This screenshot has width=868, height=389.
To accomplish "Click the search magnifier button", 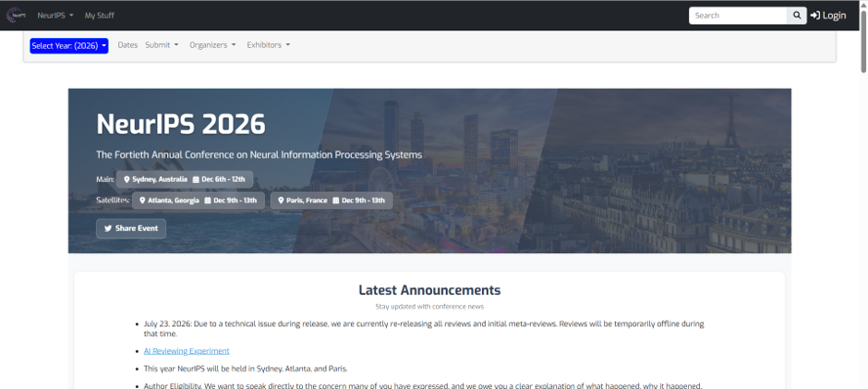I will [796, 16].
